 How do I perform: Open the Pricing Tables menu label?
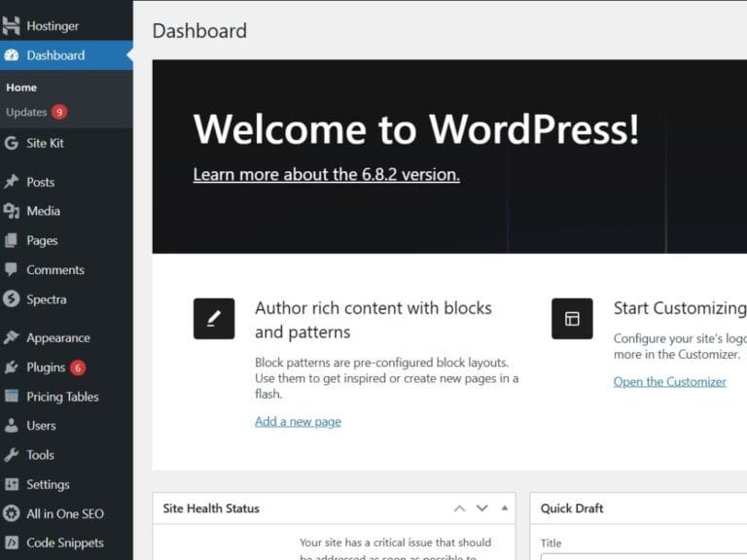click(x=62, y=397)
